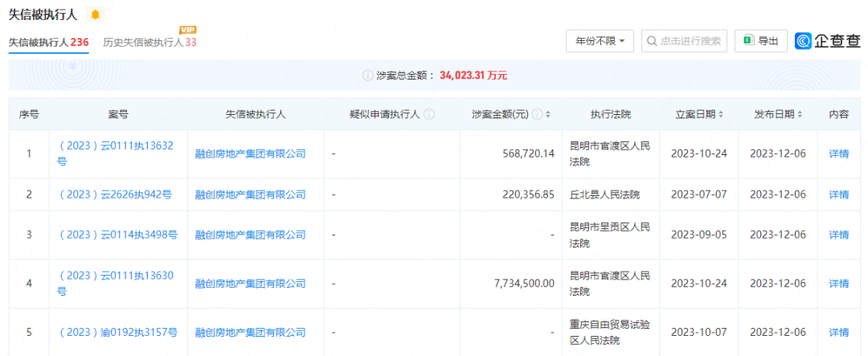This screenshot has width=868, height=356.
Task: Click the filing date 2023-07-07
Action: point(698,194)
